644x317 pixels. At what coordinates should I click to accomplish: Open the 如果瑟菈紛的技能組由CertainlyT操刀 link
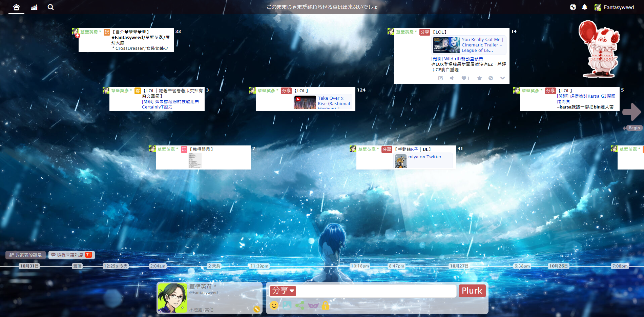point(170,104)
